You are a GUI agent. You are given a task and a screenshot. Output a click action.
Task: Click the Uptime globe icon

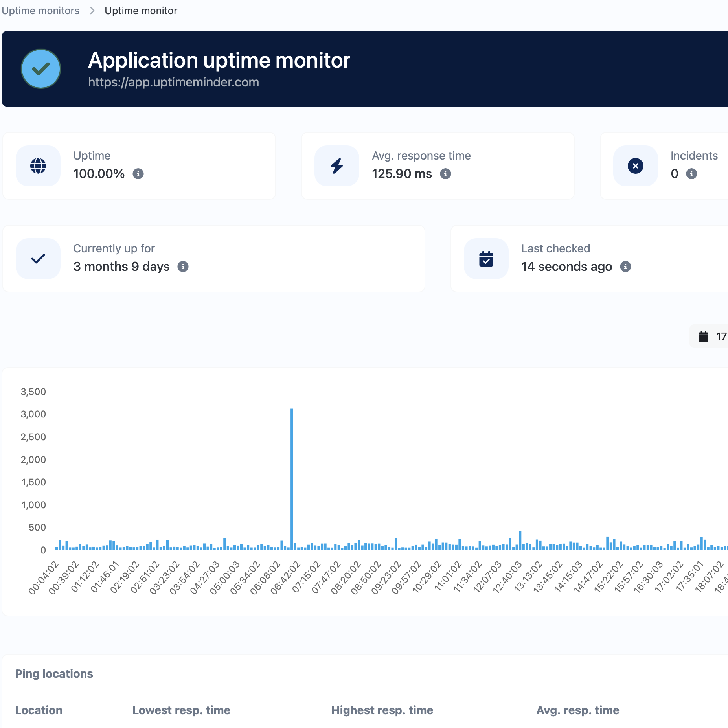tap(38, 166)
